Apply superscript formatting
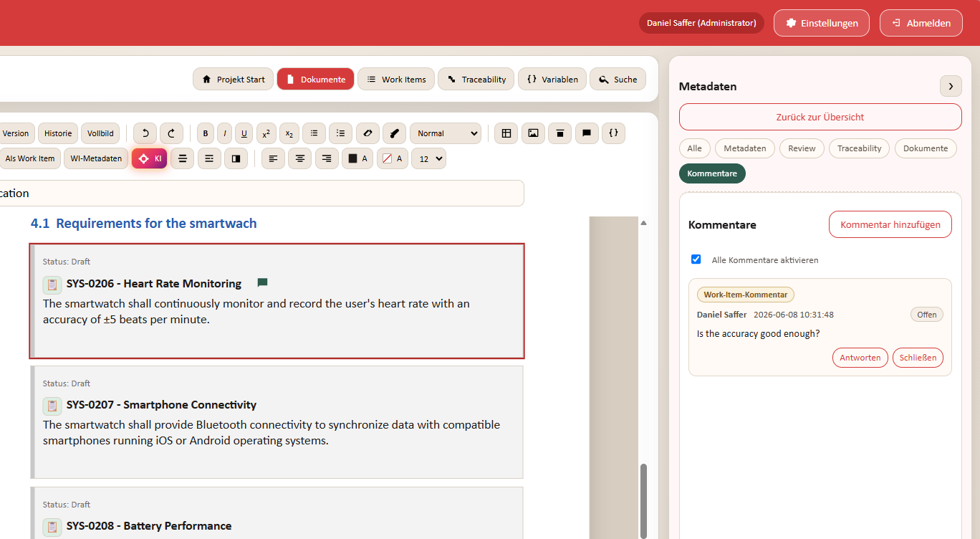980x539 pixels. 266,133
